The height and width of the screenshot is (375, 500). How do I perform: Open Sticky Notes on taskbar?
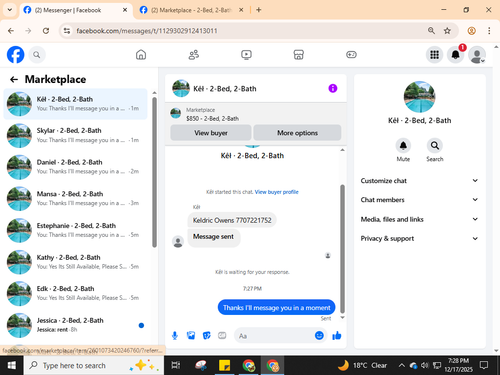point(224,365)
